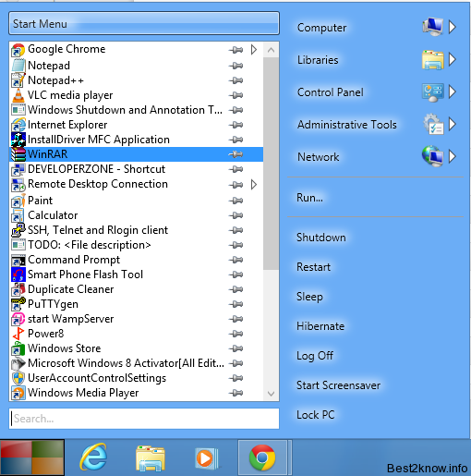
Task: Toggle pin for VLC media player
Action: 236,95
